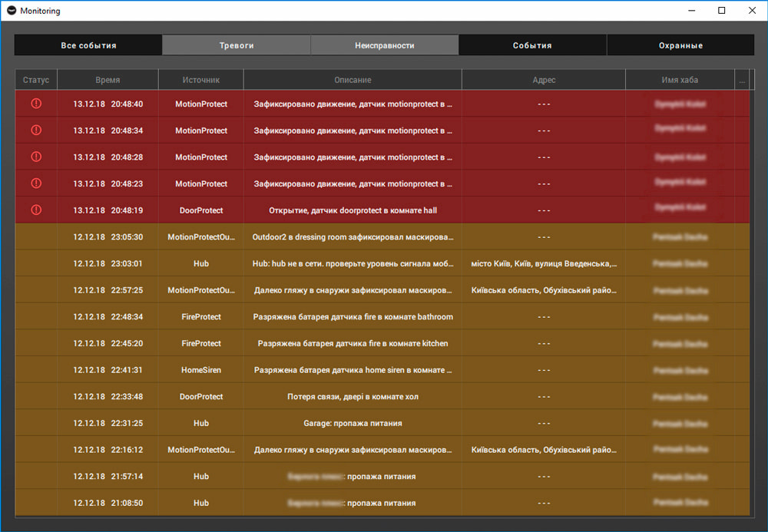This screenshot has height=532, width=768.
Task: Click alarm status icon for 20:48:34 event
Action: click(x=36, y=131)
